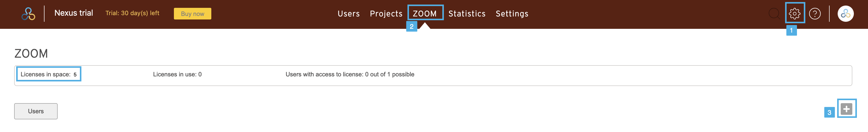Click the Licenses in space value 5
This screenshot has height=132, width=868.
[75, 74]
